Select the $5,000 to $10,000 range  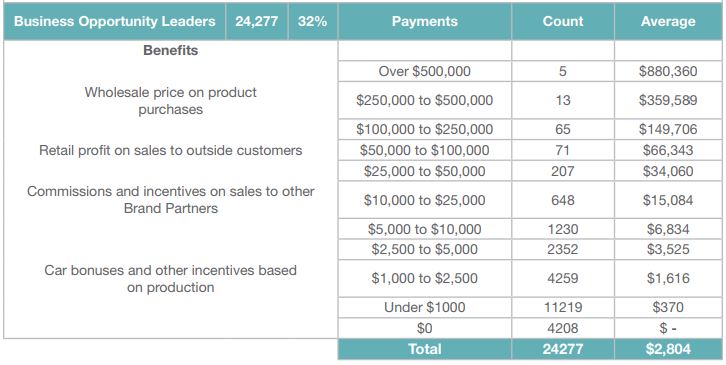tap(425, 229)
